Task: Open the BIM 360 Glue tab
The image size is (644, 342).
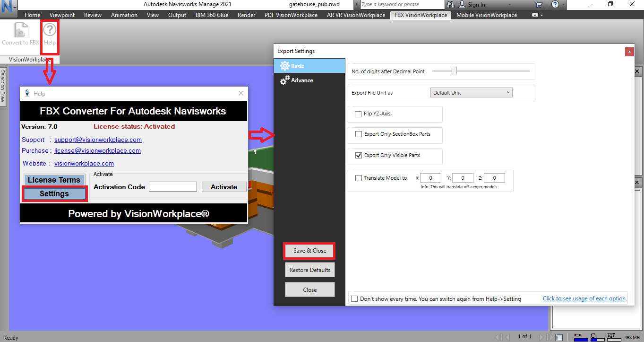Action: 212,15
